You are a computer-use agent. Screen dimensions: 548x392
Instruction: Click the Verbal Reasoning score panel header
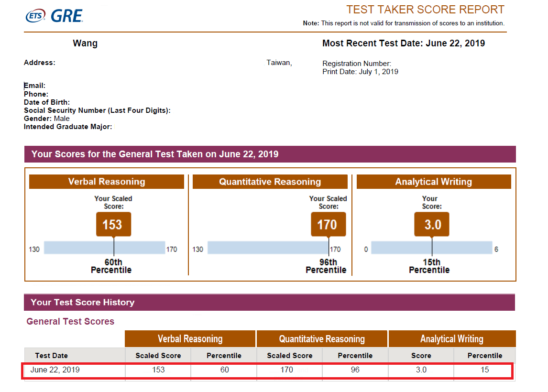107,182
